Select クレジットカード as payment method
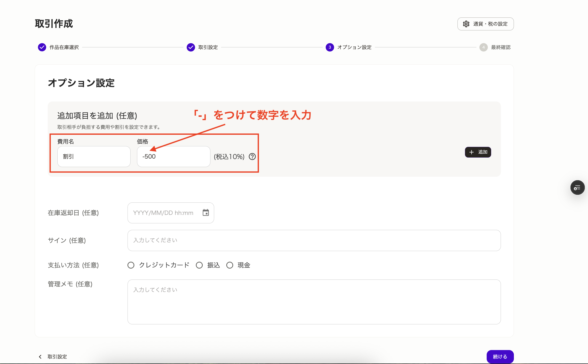 point(131,265)
